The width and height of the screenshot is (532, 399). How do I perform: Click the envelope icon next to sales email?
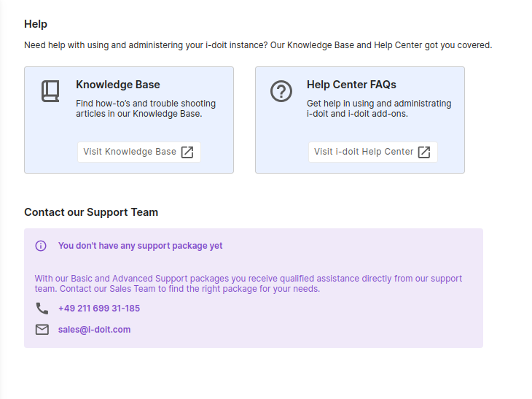(42, 330)
